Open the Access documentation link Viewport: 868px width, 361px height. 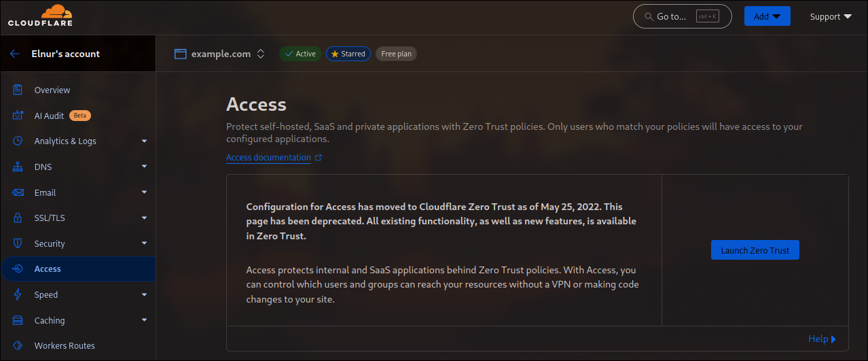pyautogui.click(x=268, y=158)
